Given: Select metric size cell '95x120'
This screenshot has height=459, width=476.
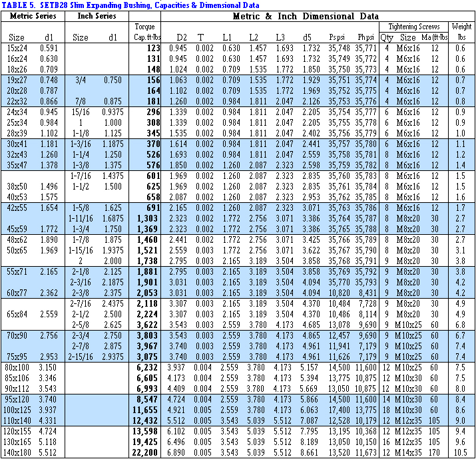Looking at the screenshot, I should click(17, 399).
